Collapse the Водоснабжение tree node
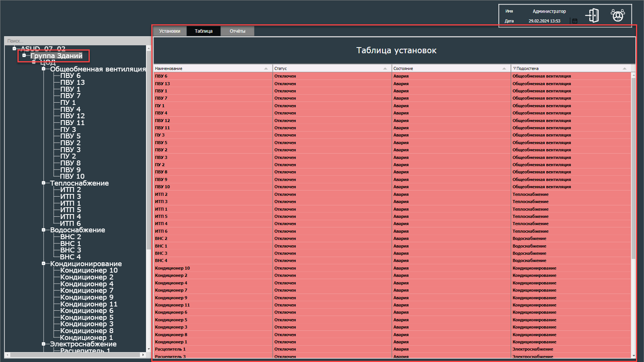 click(x=43, y=230)
